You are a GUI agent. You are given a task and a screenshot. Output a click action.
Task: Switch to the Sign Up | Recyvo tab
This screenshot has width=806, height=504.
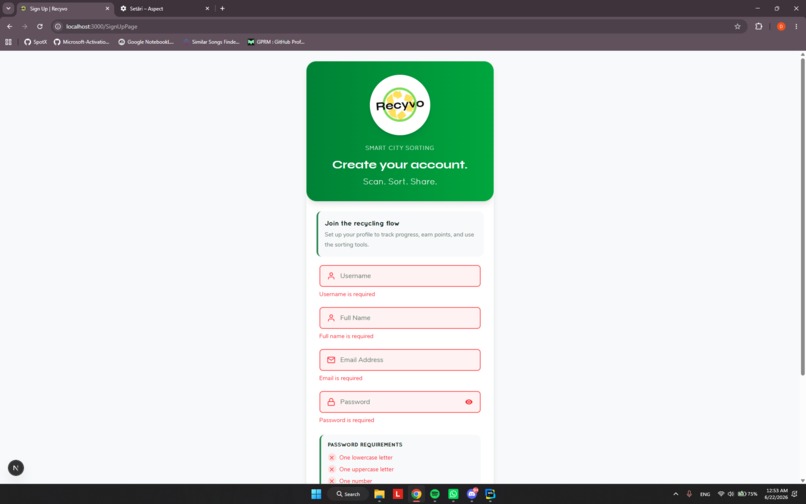click(x=65, y=9)
